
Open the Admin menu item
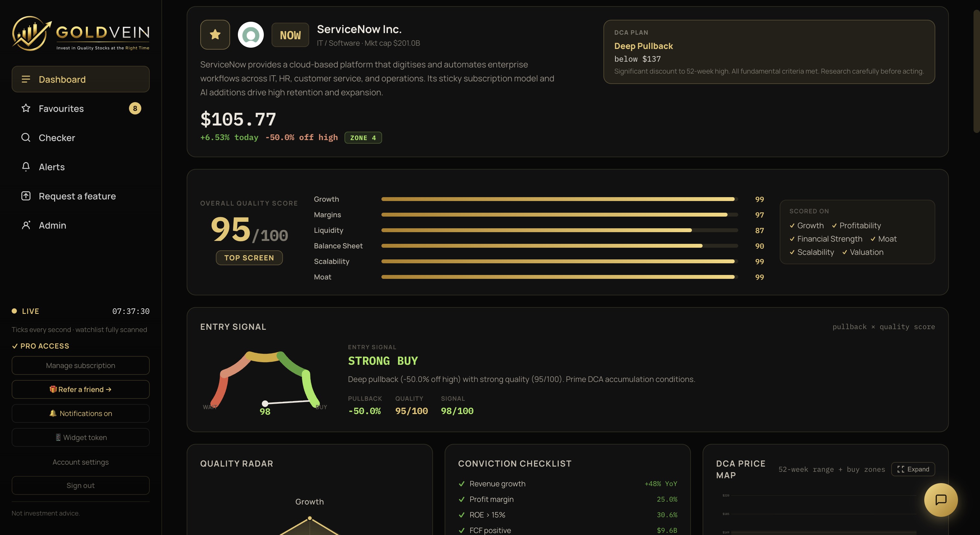(x=81, y=225)
